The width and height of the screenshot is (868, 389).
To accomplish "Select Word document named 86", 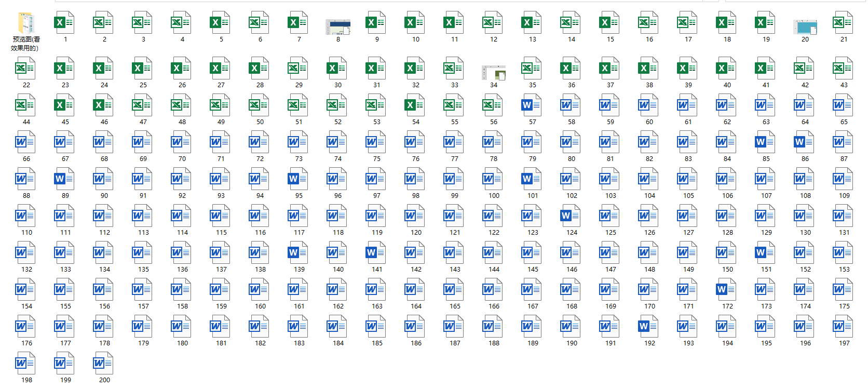I will click(805, 143).
